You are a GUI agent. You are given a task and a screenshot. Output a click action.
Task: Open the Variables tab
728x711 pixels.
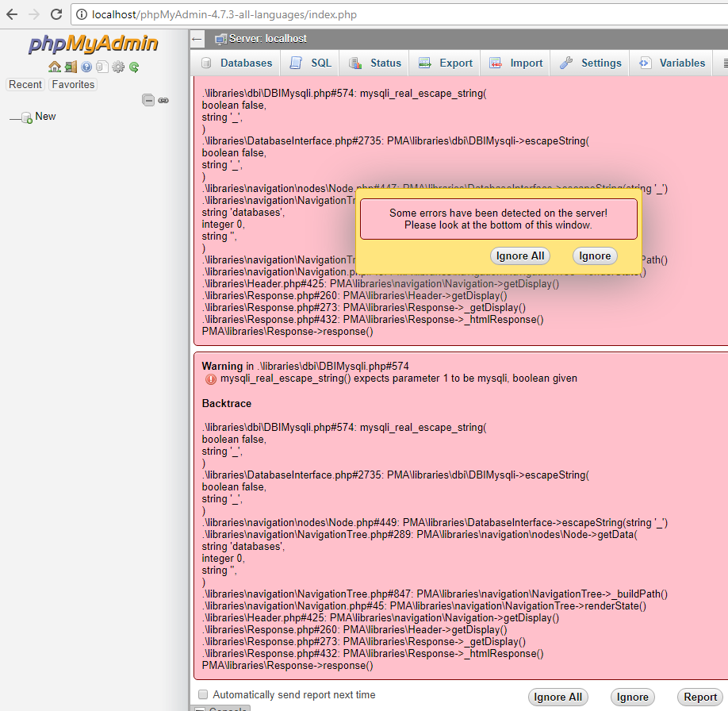point(672,63)
